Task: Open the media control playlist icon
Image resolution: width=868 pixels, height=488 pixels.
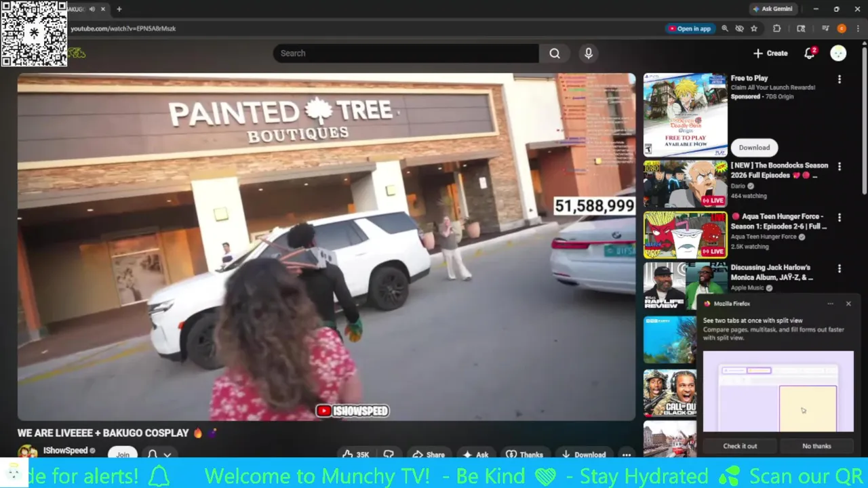Action: point(825,28)
